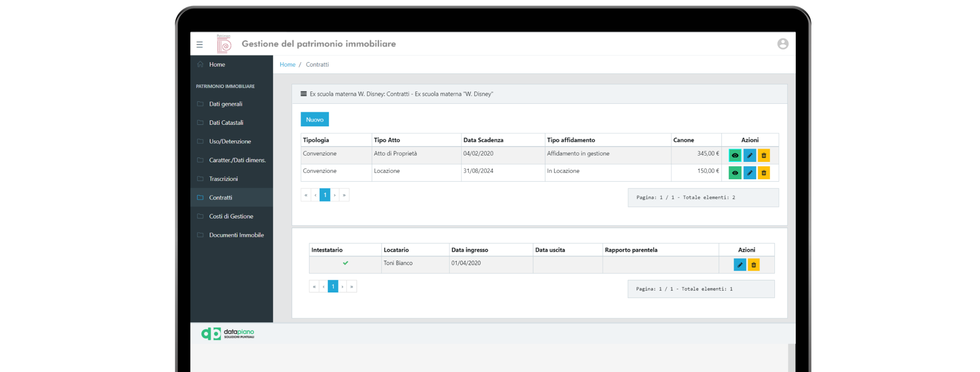Image resolution: width=980 pixels, height=372 pixels.
Task: Edit the 150,00 € Locazione contract
Action: (x=749, y=173)
